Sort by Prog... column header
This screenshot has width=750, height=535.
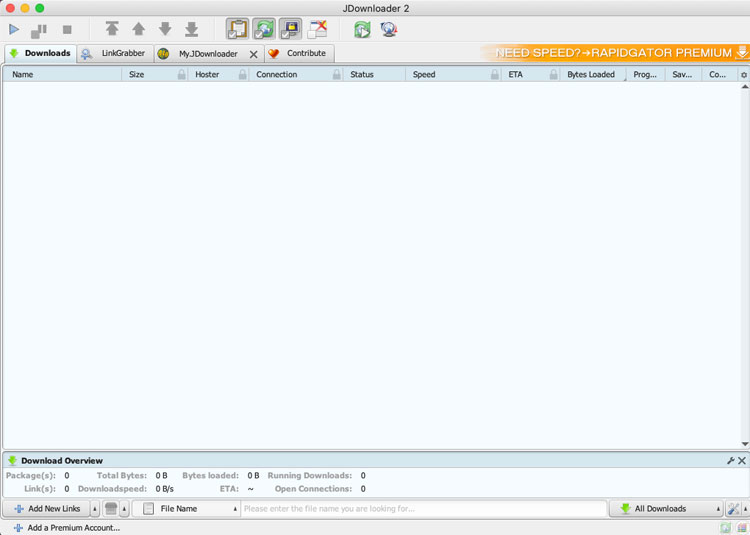click(645, 75)
